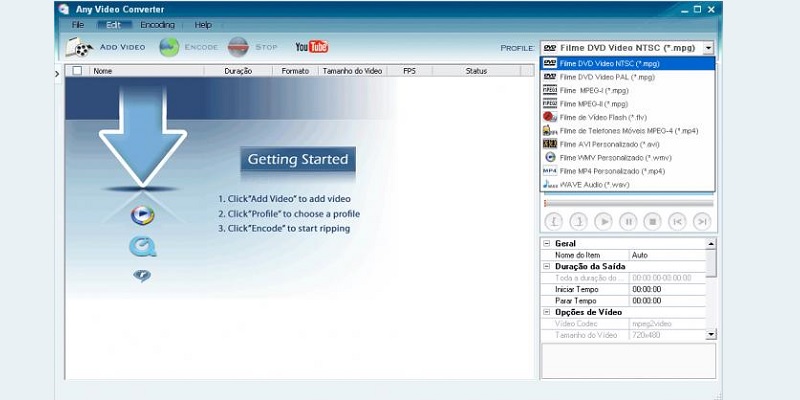Click the QuickTime icon in the preview
Image resolution: width=800 pixels, height=400 pixels.
[x=142, y=246]
